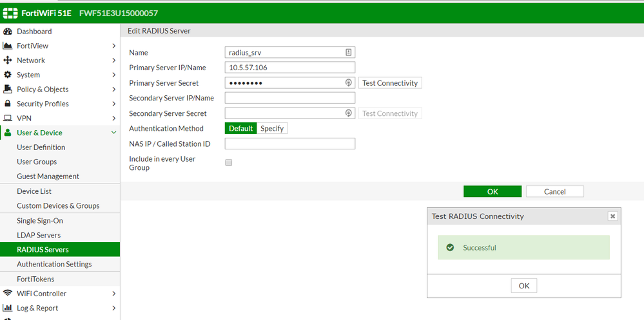The image size is (644, 320).
Task: Click the System gear icon
Action: (x=7, y=75)
